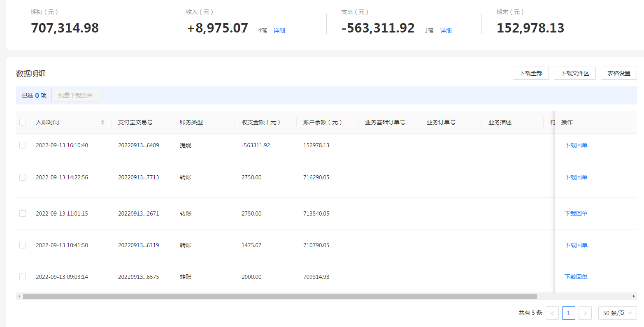644x327 pixels.
Task: Open the 50 条/页 page size dropdown
Action: pyautogui.click(x=617, y=313)
